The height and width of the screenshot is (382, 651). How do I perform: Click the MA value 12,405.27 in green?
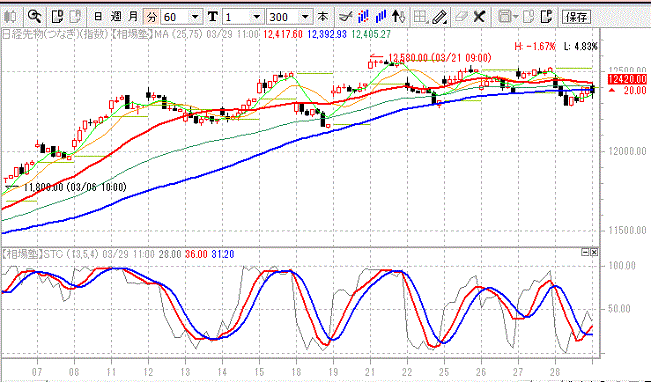coord(371,34)
